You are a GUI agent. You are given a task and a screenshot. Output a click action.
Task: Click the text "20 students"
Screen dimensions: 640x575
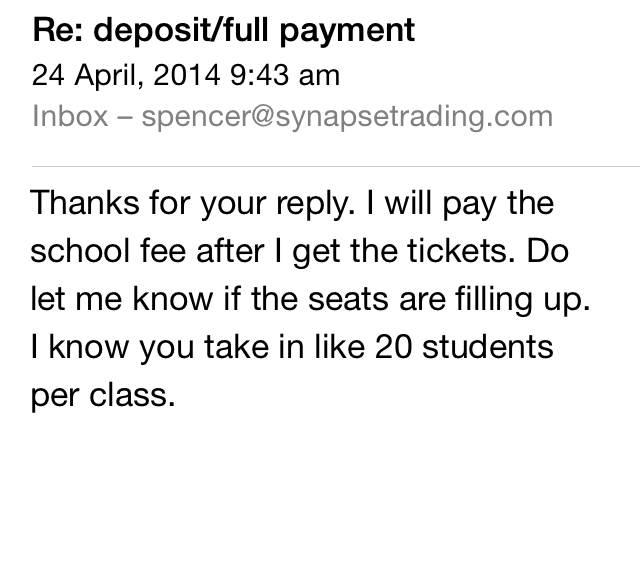(x=426, y=346)
